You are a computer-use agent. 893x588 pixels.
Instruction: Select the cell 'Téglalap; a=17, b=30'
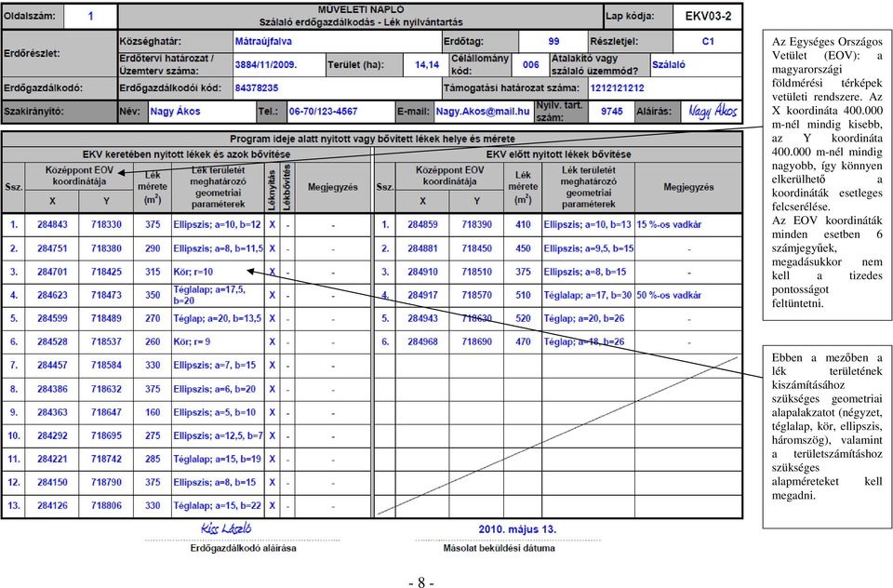coord(587,295)
